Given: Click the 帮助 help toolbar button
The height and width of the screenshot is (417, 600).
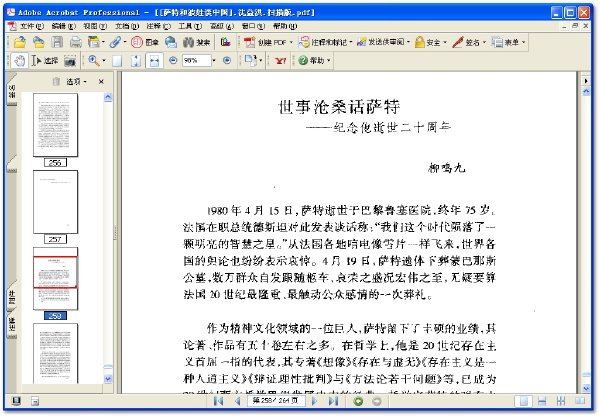Looking at the screenshot, I should tap(314, 60).
